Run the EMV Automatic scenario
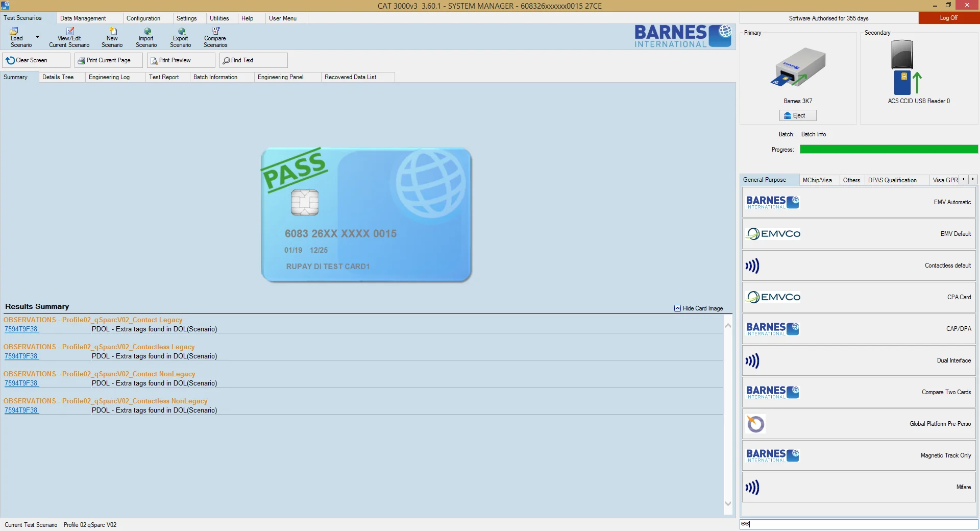 pyautogui.click(x=859, y=202)
